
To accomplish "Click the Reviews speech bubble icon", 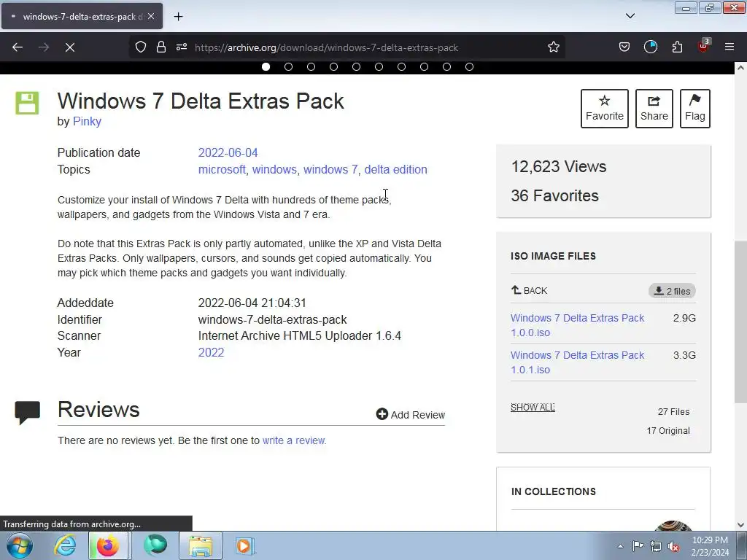I will [x=27, y=413].
